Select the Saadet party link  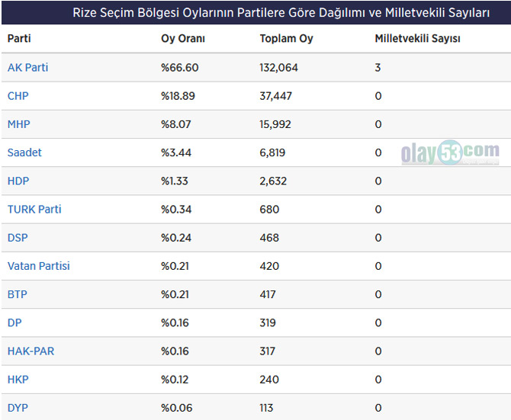[24, 152]
